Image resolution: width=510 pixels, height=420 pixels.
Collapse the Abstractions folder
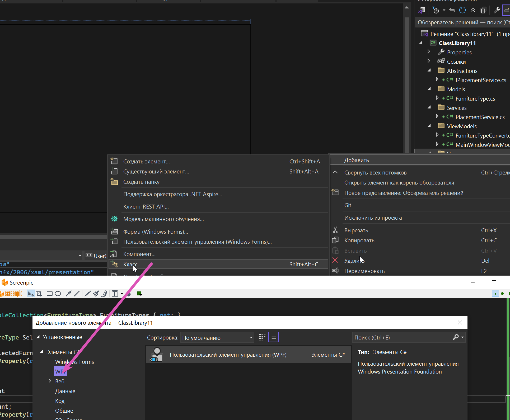click(429, 70)
